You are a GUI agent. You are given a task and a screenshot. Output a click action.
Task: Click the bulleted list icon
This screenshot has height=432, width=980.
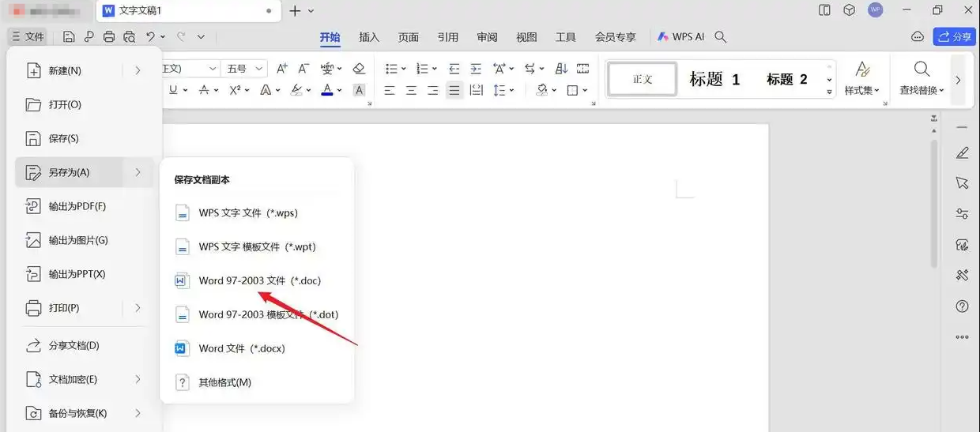(x=390, y=69)
